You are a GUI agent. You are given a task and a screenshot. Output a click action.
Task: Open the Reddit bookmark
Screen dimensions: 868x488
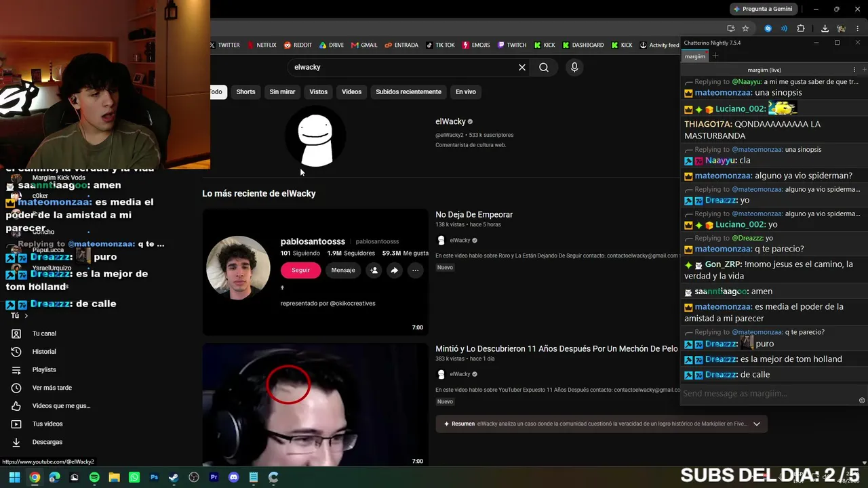[x=298, y=45]
